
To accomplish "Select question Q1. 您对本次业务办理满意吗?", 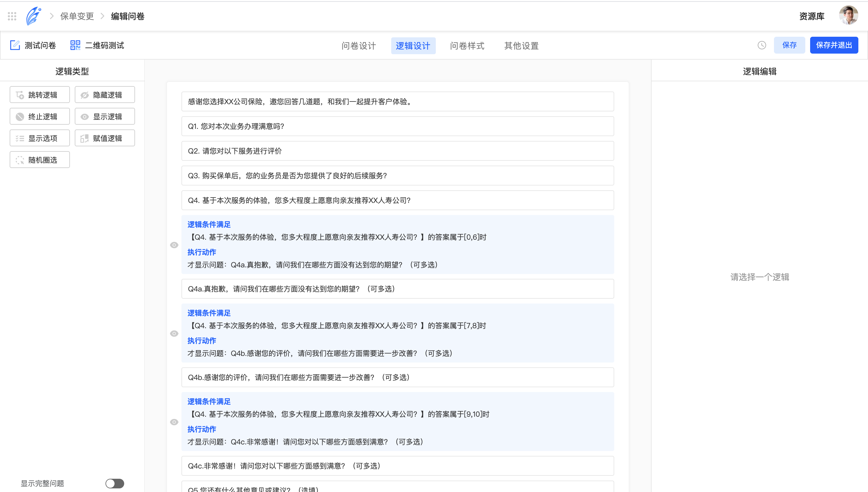I will tap(398, 126).
